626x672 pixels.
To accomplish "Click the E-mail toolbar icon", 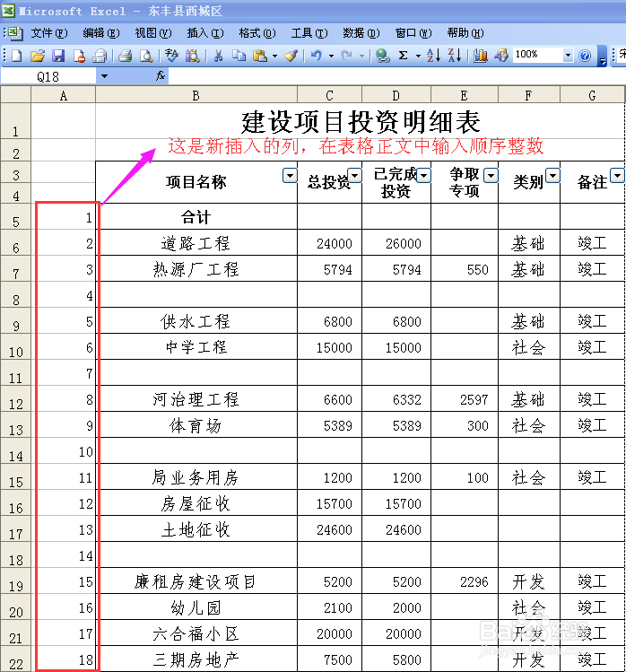I will point(100,56).
